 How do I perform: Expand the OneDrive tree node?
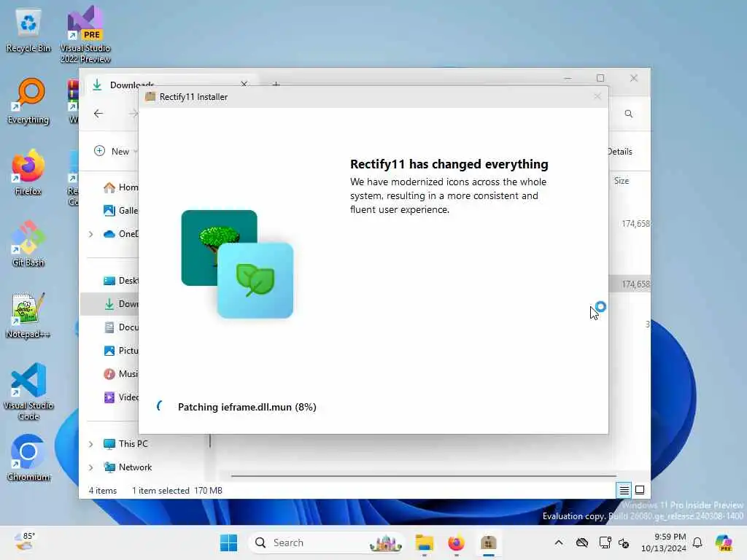(90, 234)
